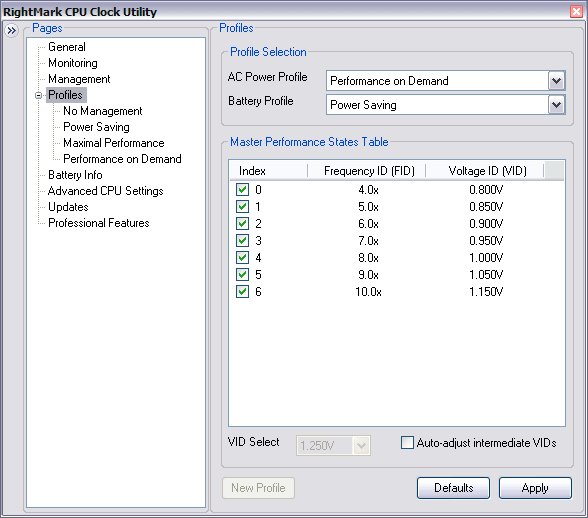Open the AC Power Profile dropdown arrow
588x518 pixels.
556,81
